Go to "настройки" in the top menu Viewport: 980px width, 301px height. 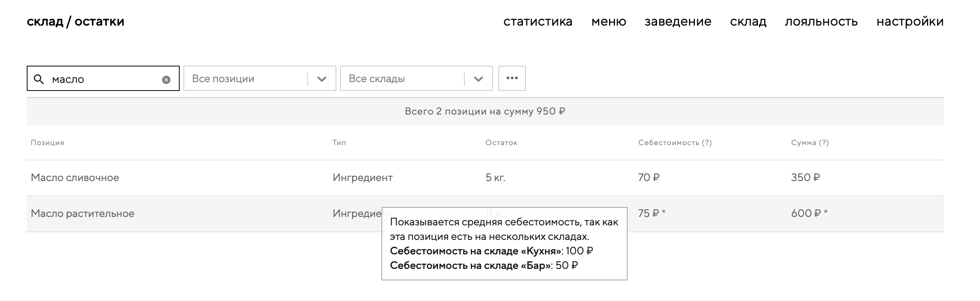(x=910, y=21)
